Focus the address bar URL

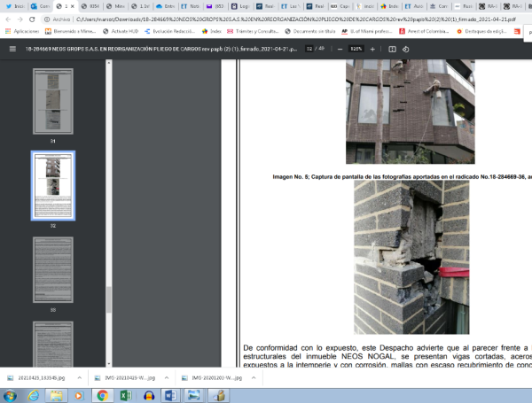pyautogui.click(x=295, y=19)
